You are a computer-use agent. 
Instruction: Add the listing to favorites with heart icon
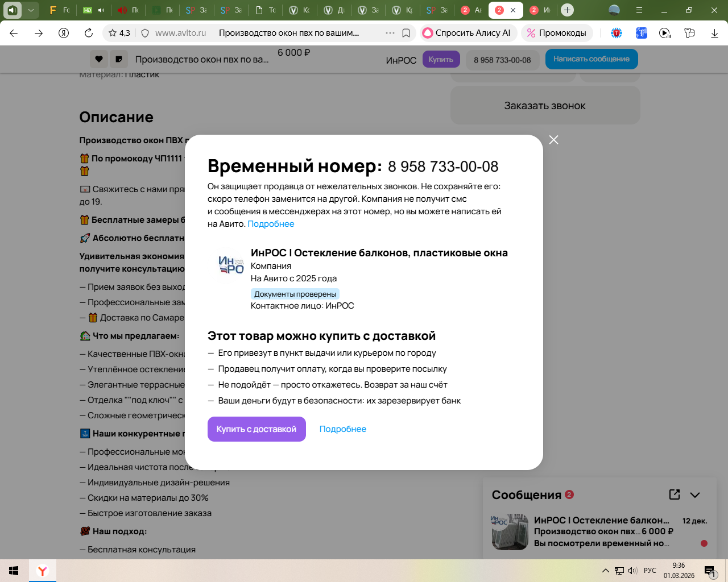pyautogui.click(x=98, y=59)
